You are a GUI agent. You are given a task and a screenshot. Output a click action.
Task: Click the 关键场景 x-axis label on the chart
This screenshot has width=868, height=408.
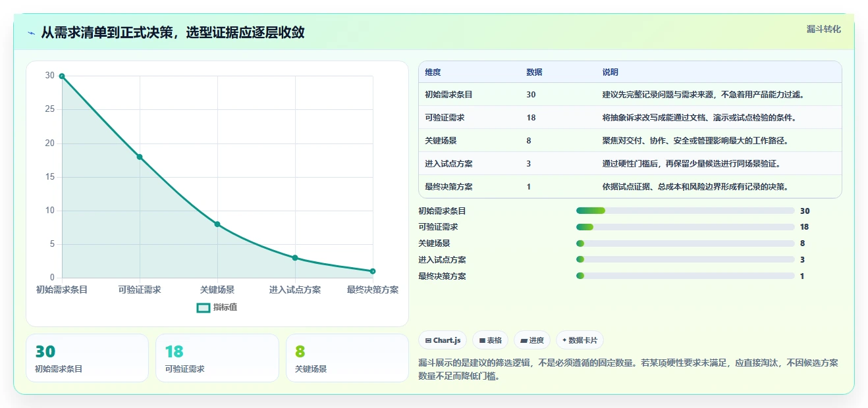[x=217, y=290]
